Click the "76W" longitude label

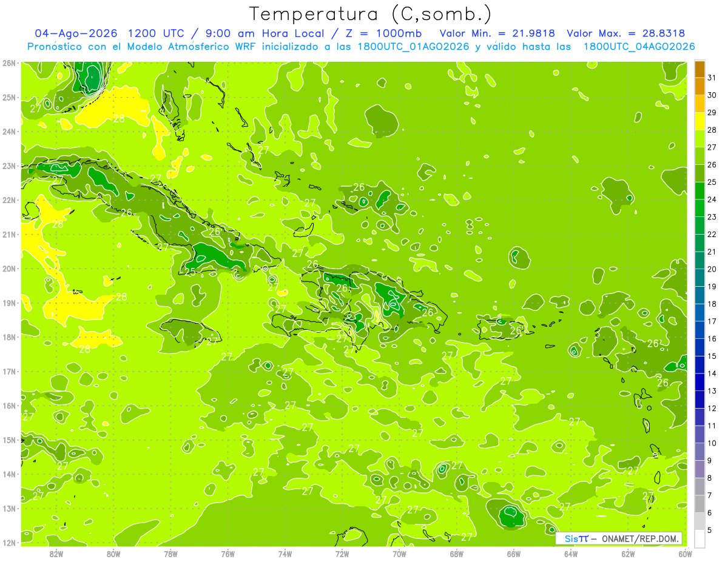228,554
